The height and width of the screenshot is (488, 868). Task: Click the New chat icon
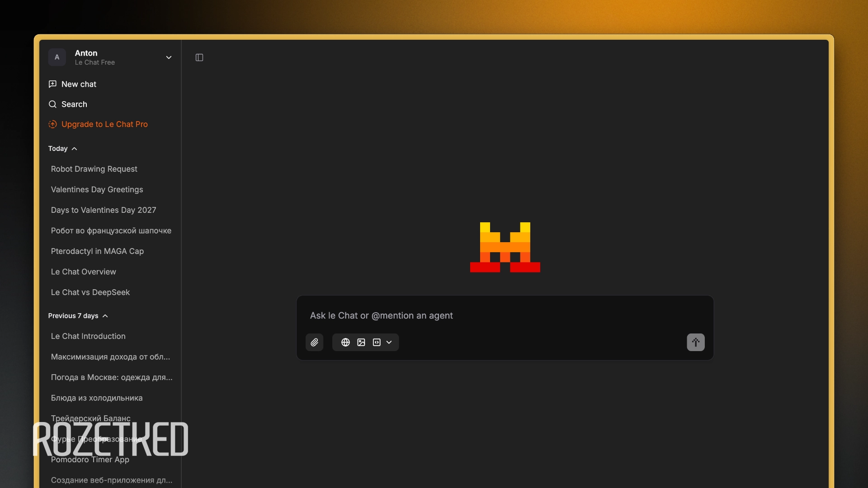pos(52,84)
